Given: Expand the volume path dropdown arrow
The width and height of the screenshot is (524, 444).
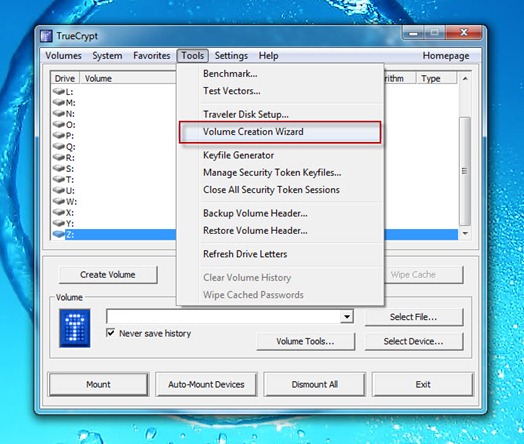Looking at the screenshot, I should point(347,316).
